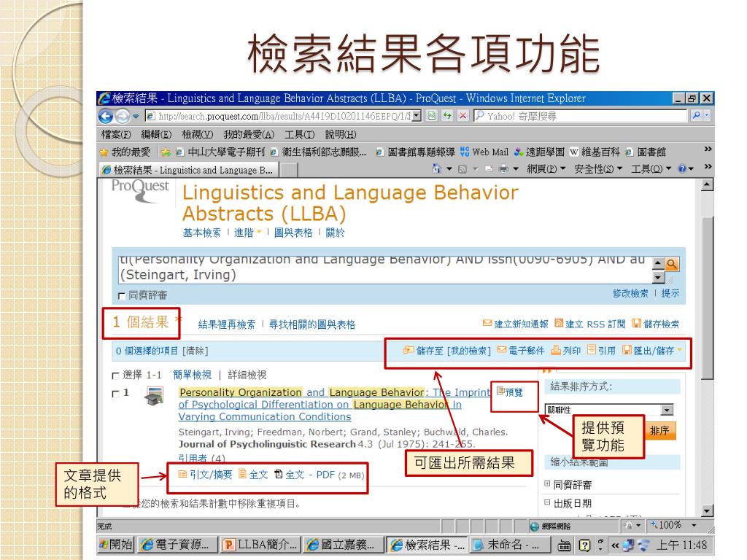The image size is (747, 560).
Task: Click the ProQuest logo
Action: (x=140, y=190)
